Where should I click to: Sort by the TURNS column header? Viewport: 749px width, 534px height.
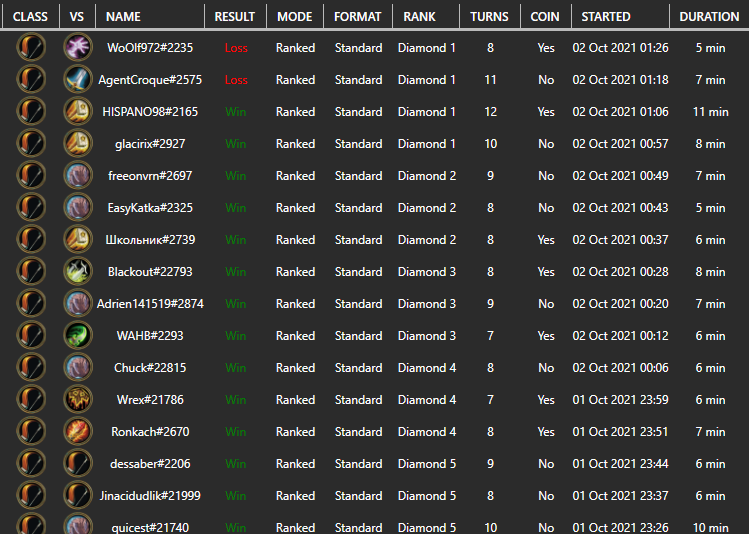pos(489,17)
